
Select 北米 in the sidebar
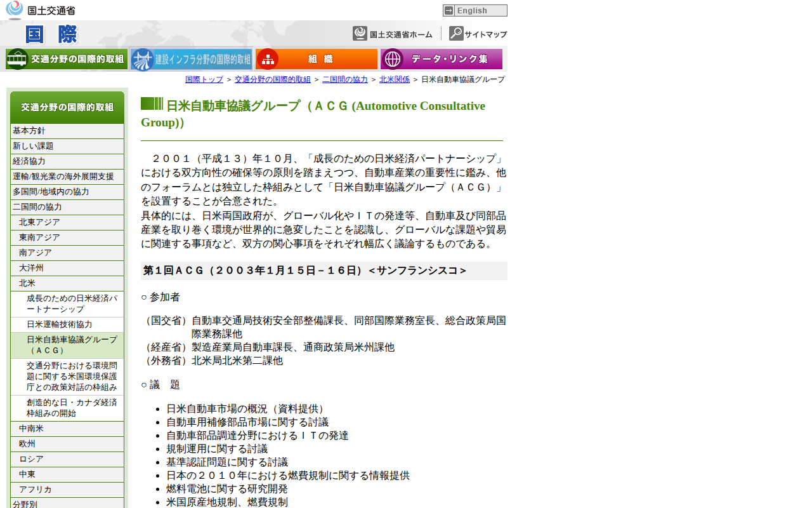[67, 283]
